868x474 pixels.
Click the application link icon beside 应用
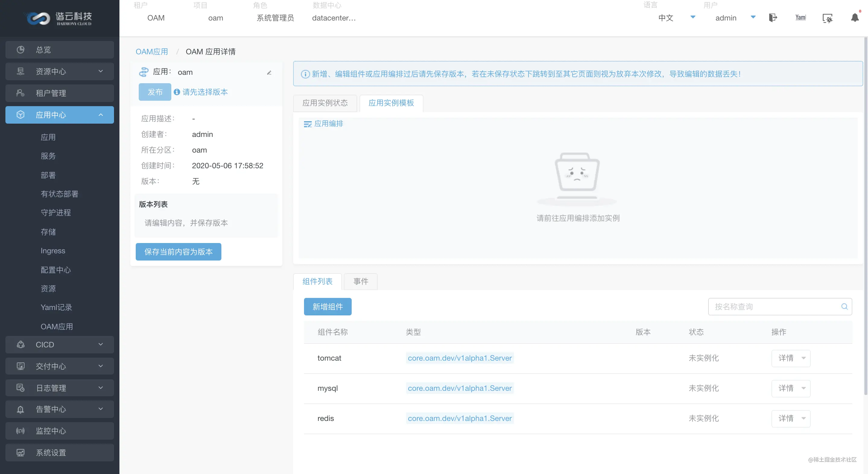tap(144, 72)
